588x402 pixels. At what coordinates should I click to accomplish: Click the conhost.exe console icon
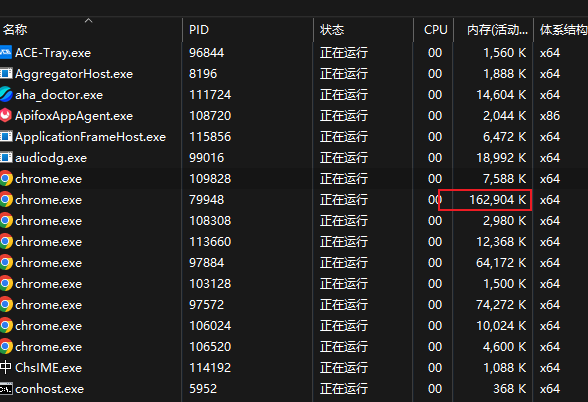pos(6,389)
